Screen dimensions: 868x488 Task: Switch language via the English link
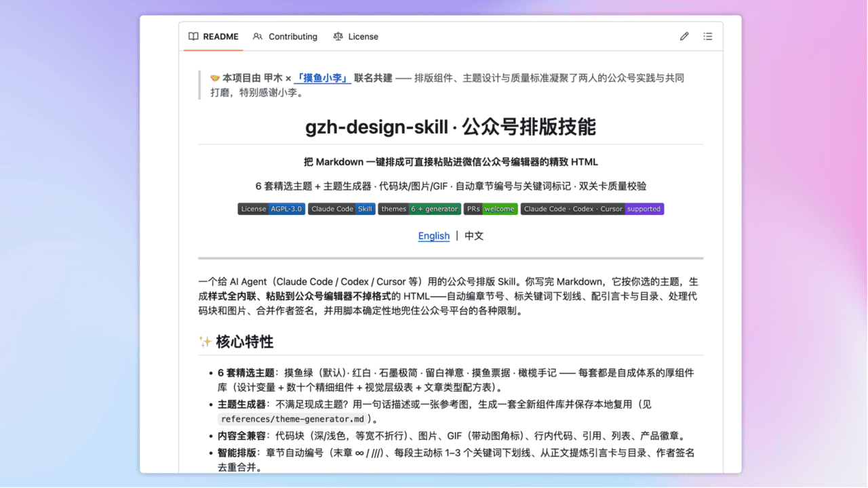(x=434, y=236)
